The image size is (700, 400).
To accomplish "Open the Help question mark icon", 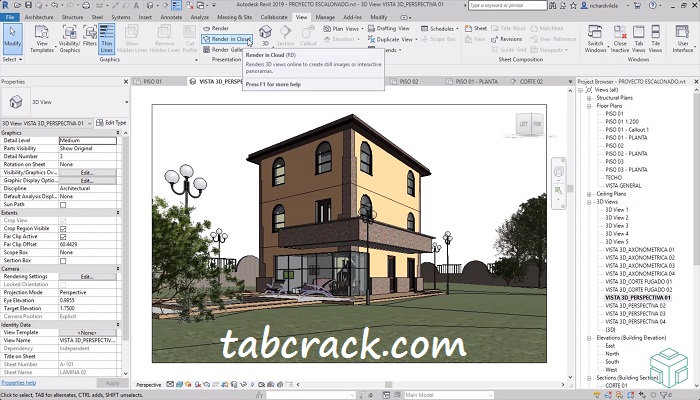I will coord(653,5).
